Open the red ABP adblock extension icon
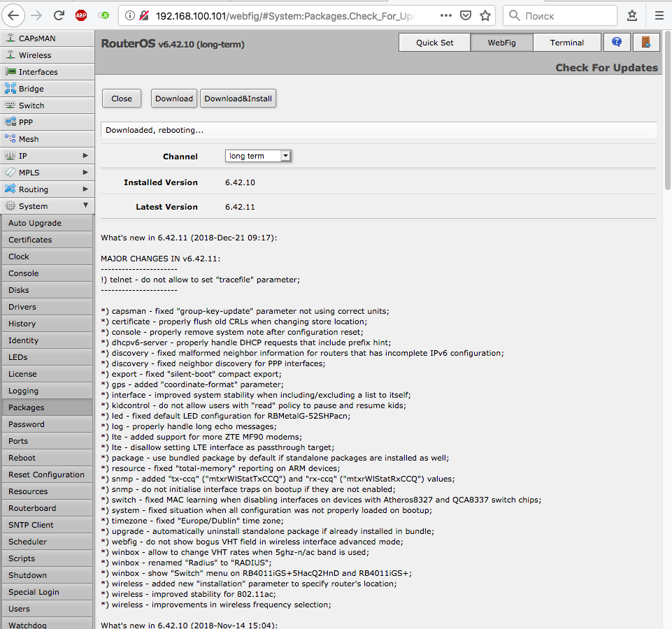Screen dimensions: 672x629 81,16
